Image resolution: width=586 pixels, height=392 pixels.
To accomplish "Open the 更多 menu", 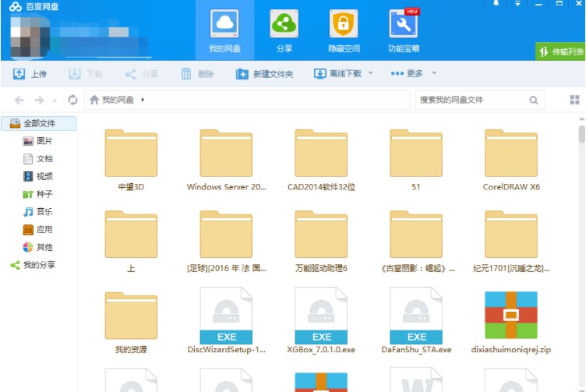I will 407,73.
